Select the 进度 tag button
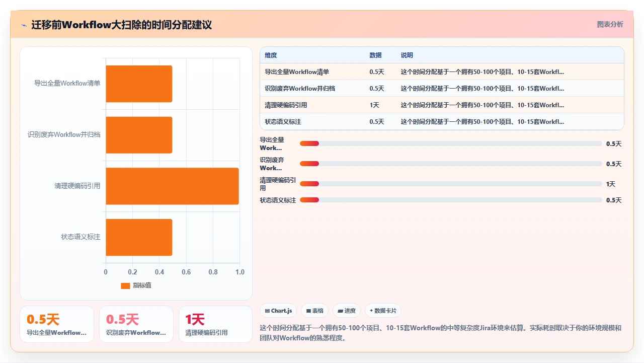 point(347,311)
